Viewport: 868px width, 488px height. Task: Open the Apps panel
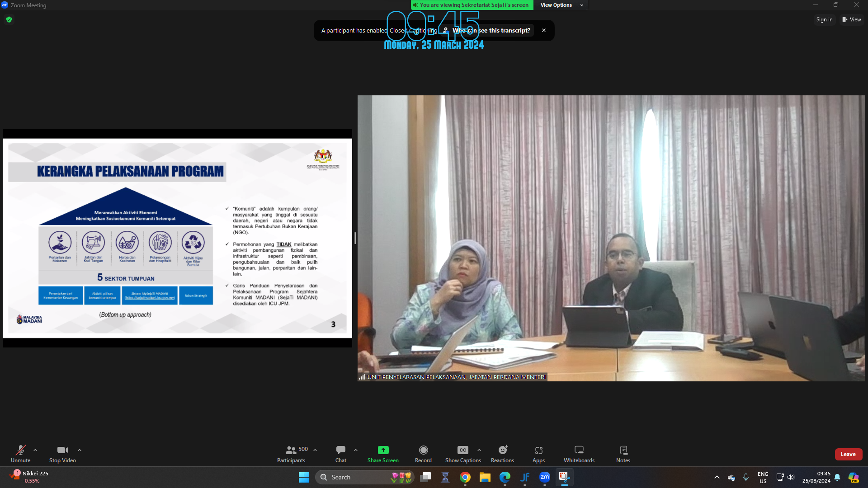pyautogui.click(x=538, y=454)
